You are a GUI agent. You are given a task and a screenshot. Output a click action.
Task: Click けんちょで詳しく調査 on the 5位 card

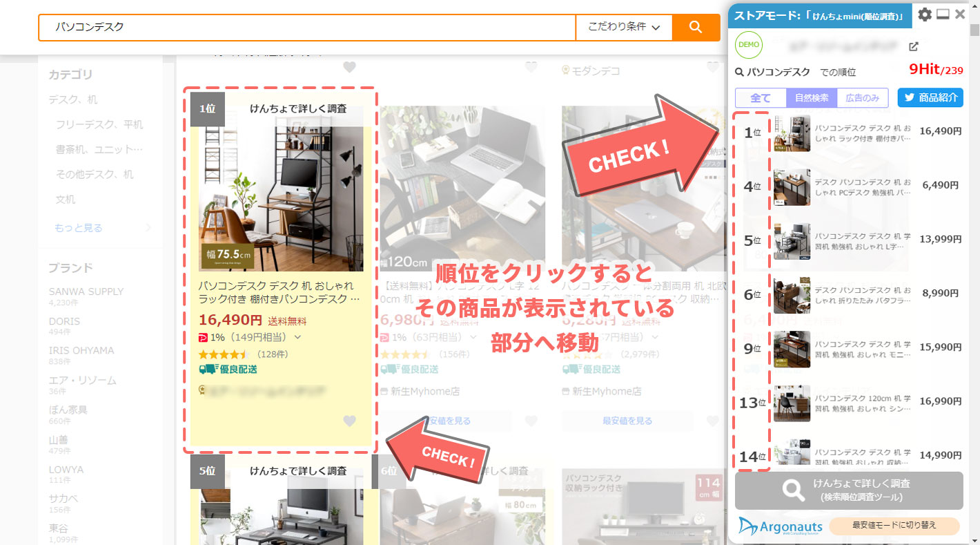[298, 471]
